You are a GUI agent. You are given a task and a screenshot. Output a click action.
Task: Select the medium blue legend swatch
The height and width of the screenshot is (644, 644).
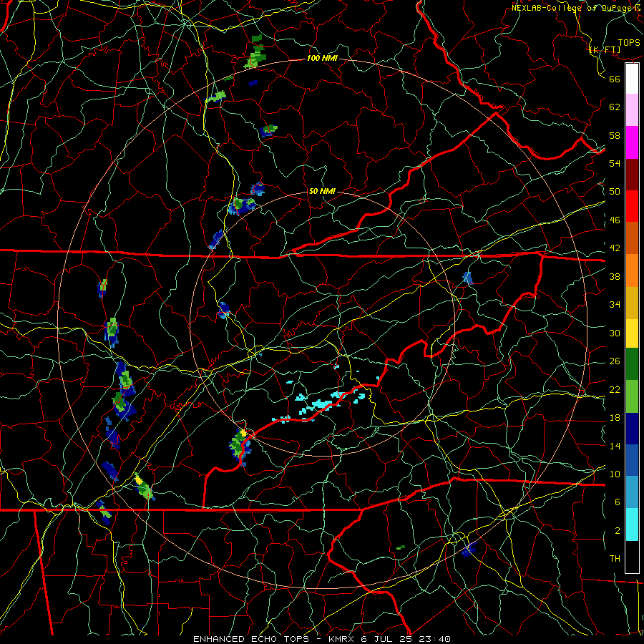click(632, 460)
